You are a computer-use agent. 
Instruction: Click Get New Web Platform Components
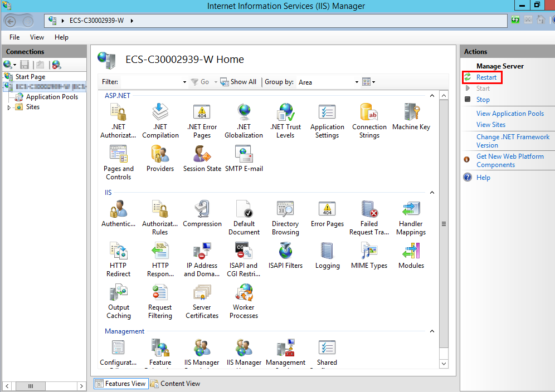510,160
